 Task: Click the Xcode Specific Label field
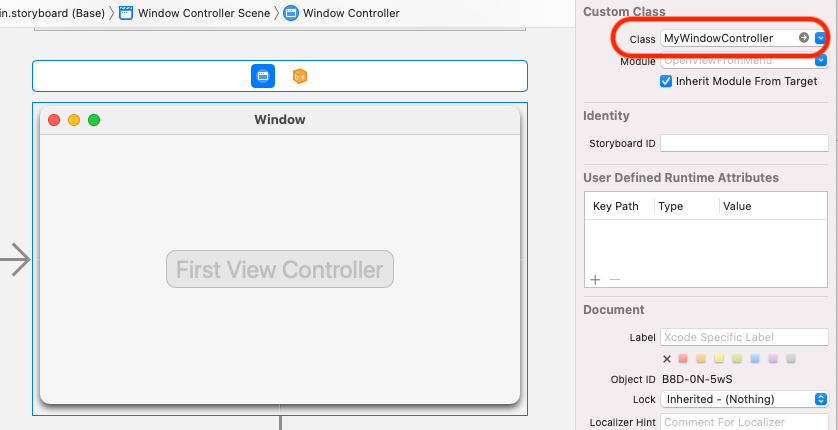(x=744, y=337)
